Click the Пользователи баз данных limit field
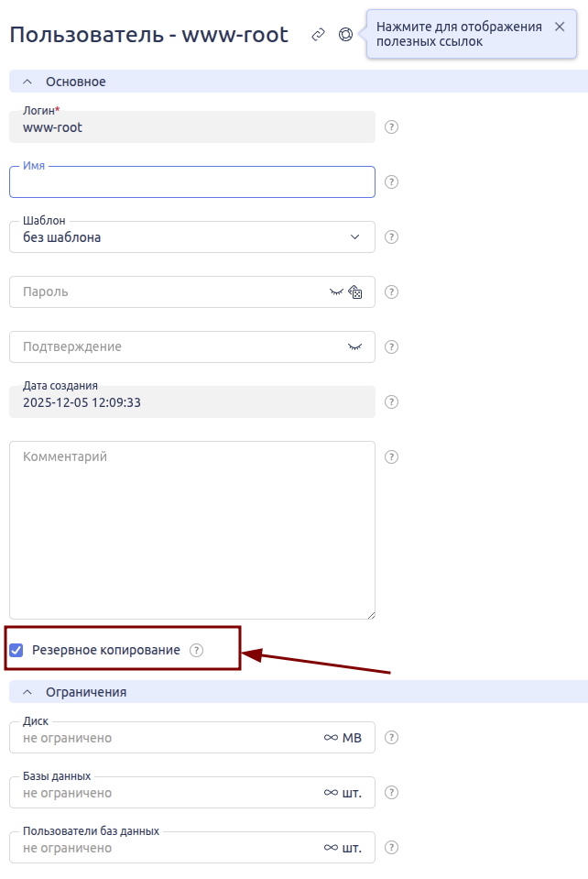This screenshot has width=588, height=879. 165,848
